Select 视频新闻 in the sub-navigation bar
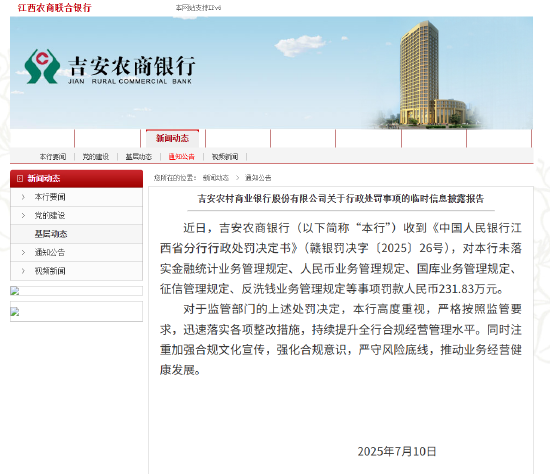This screenshot has height=474, width=550. coord(225,157)
